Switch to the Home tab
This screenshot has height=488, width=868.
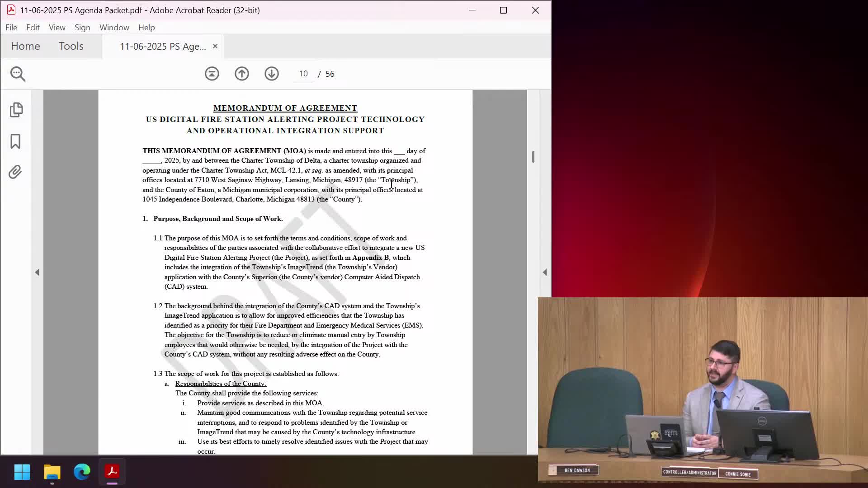[x=26, y=46]
